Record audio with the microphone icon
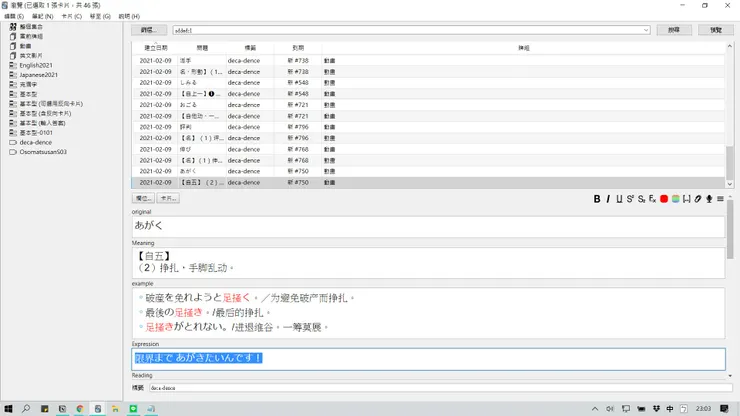 tap(709, 199)
